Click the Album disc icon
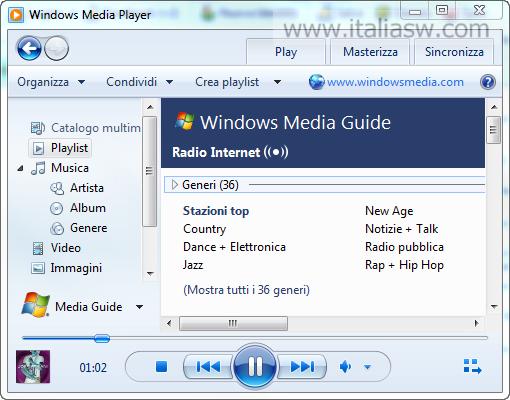510x400 pixels. point(57,208)
